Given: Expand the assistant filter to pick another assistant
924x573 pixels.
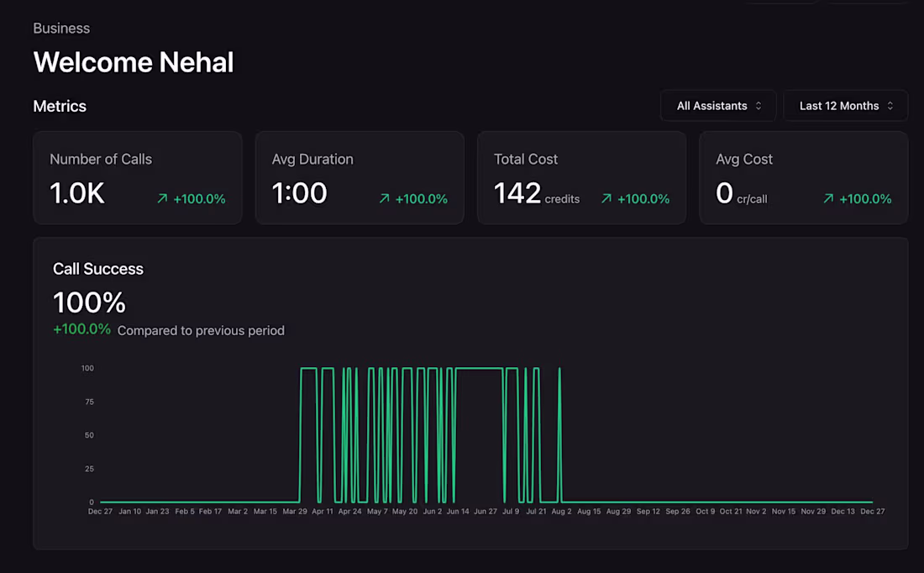Looking at the screenshot, I should 718,105.
